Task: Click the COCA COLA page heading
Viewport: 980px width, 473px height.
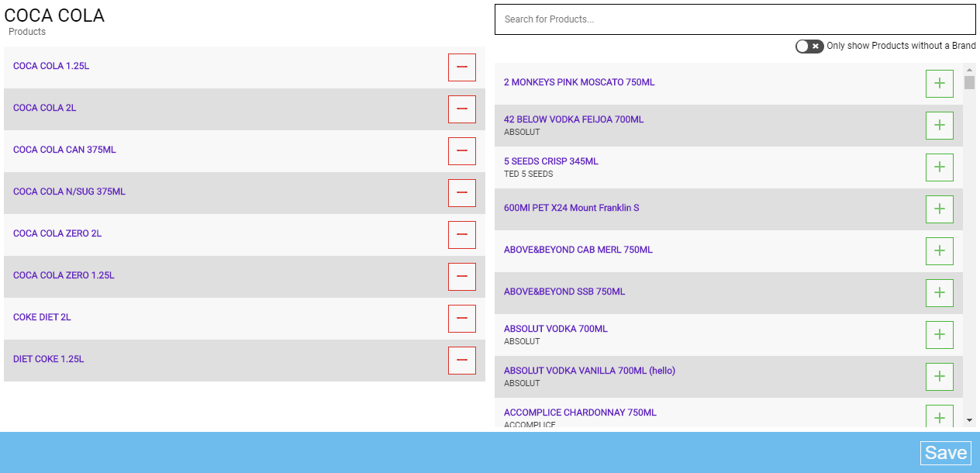Action: click(x=54, y=16)
